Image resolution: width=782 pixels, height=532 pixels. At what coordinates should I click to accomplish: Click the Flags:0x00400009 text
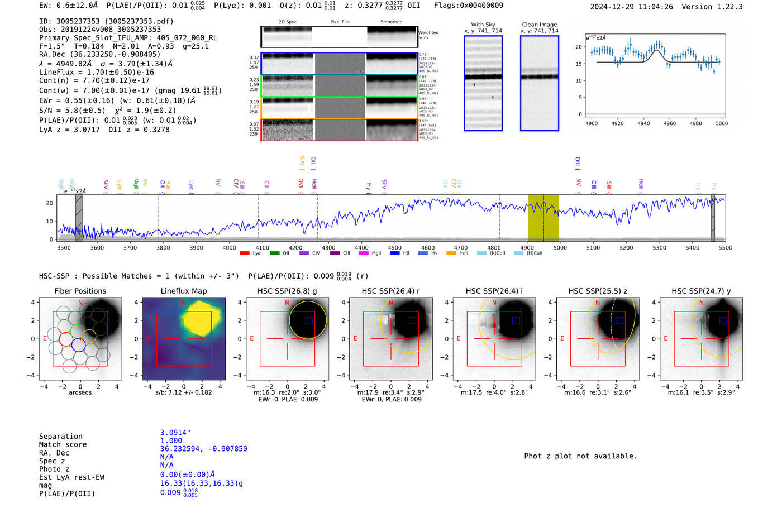pyautogui.click(x=468, y=6)
